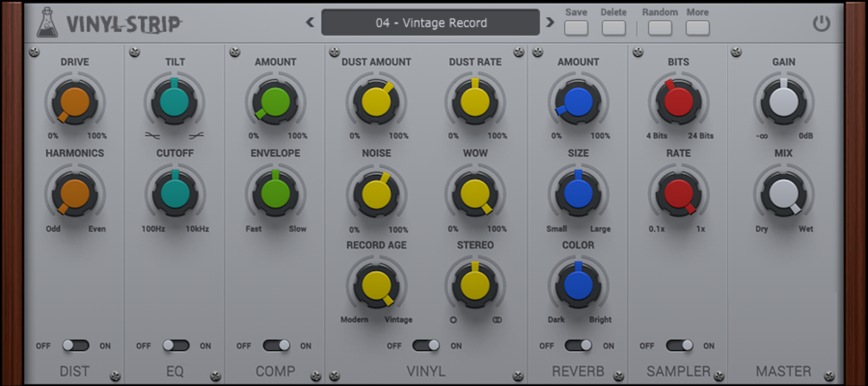Screen dimensions: 868x386
Task: Click the orange DRIVE knob
Action: pyautogui.click(x=75, y=102)
